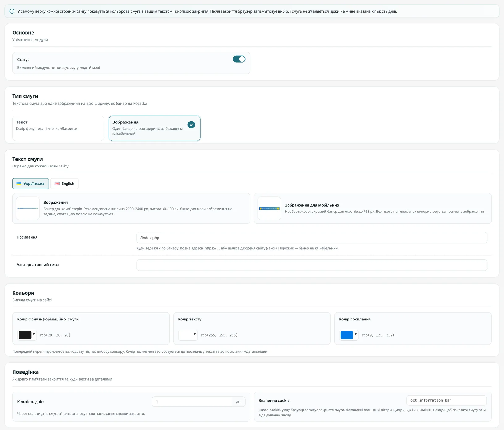Expand the background color picker dropdown arrow
This screenshot has width=504, height=430.
[x=34, y=334]
